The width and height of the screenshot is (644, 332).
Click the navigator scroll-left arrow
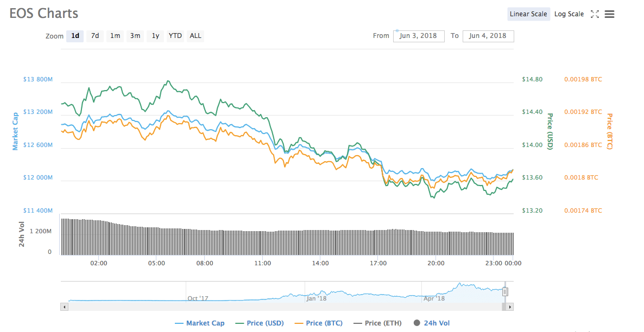[64, 307]
